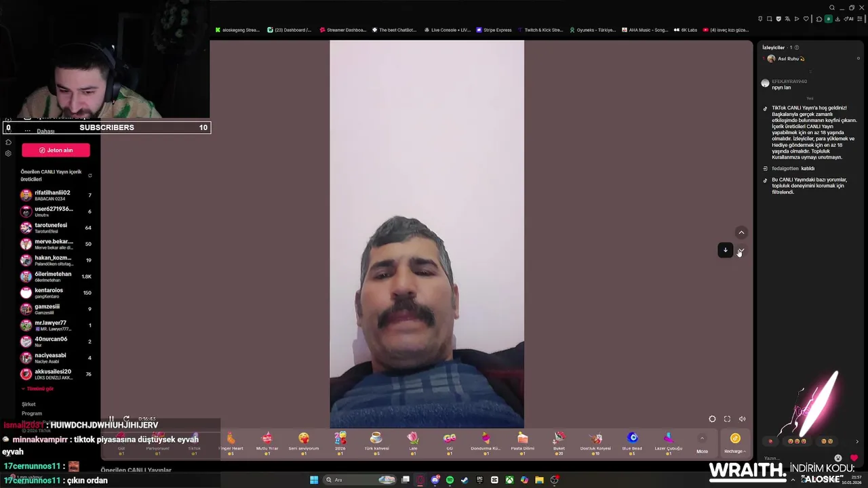Reload the live video stream
The height and width of the screenshot is (488, 868).
[x=126, y=419]
